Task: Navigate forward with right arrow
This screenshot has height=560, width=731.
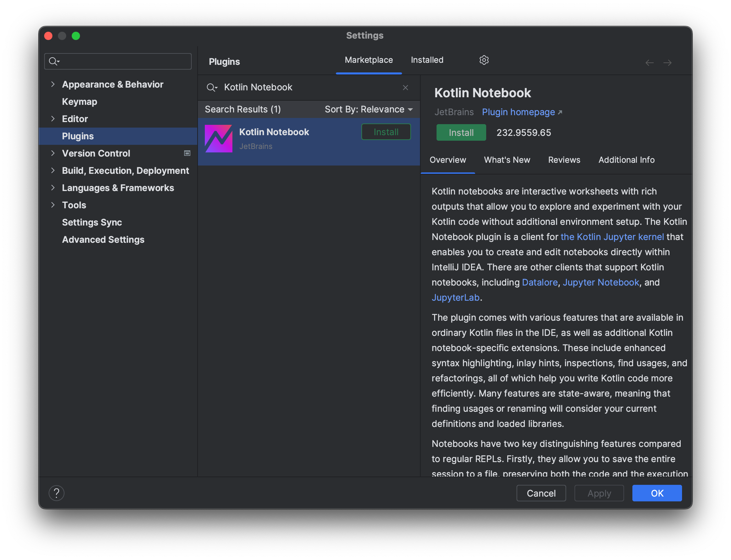Action: tap(667, 63)
